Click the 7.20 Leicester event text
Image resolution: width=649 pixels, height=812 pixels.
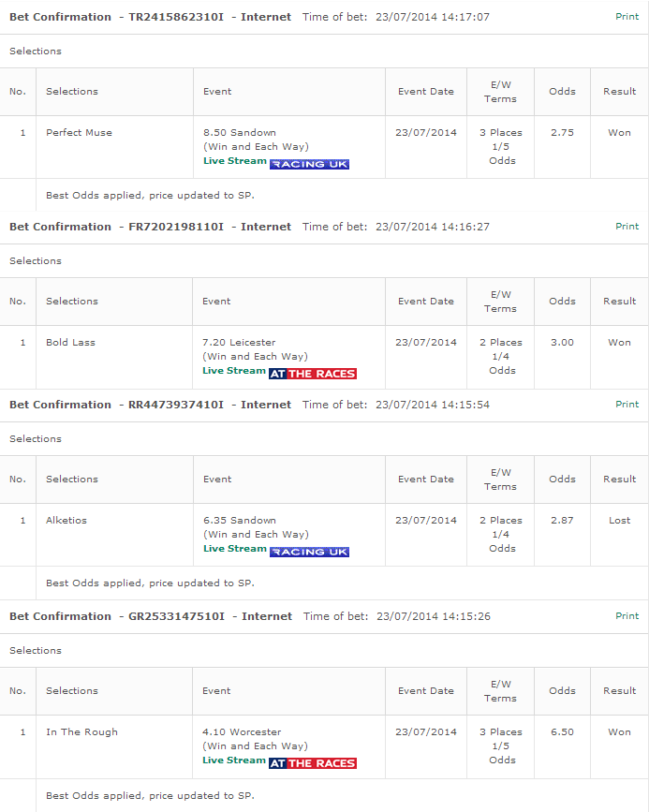tap(239, 342)
